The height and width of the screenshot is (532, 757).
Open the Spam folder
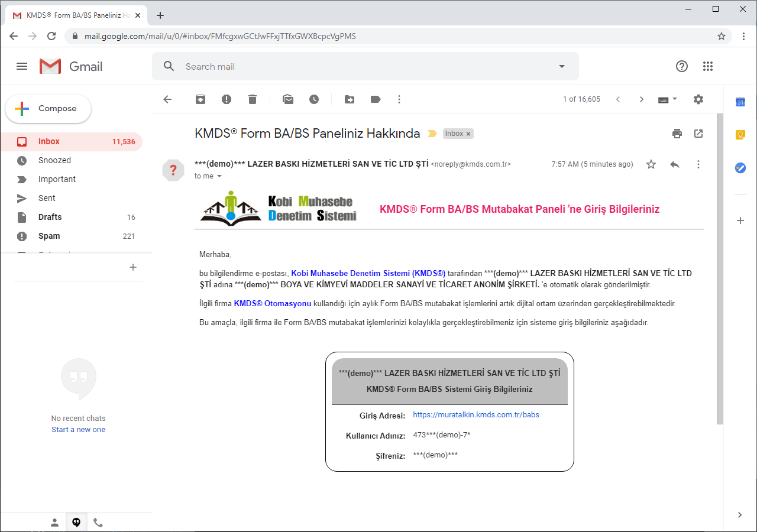[x=71, y=236]
